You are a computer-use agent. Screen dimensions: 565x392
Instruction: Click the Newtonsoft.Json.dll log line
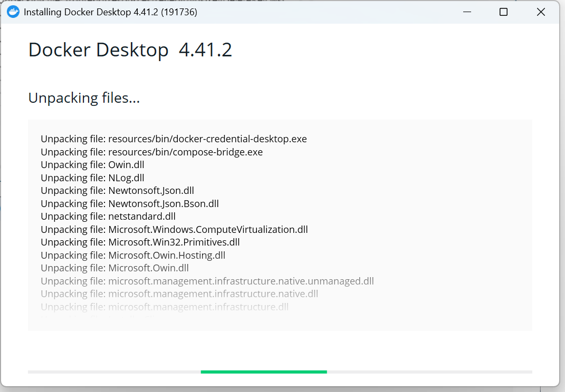(x=118, y=190)
